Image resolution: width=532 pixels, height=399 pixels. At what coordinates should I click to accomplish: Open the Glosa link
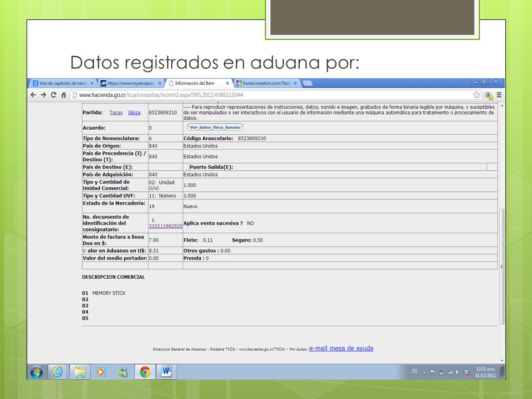click(x=134, y=112)
